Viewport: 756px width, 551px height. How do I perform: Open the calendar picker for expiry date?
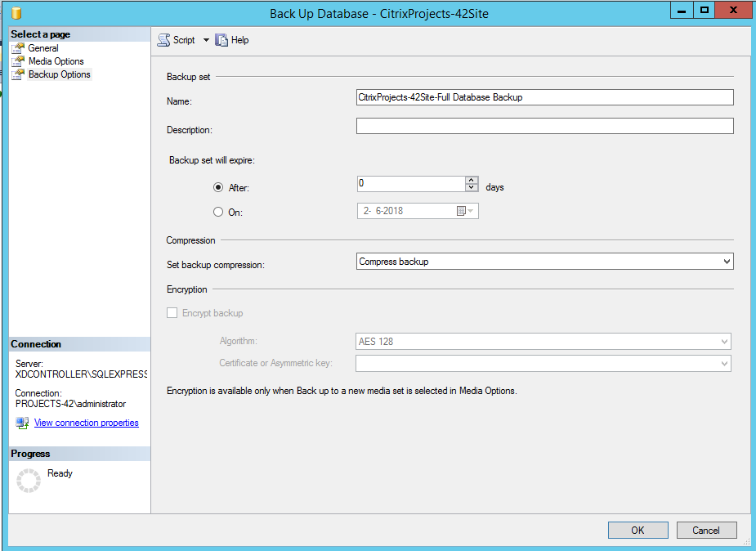pos(465,211)
